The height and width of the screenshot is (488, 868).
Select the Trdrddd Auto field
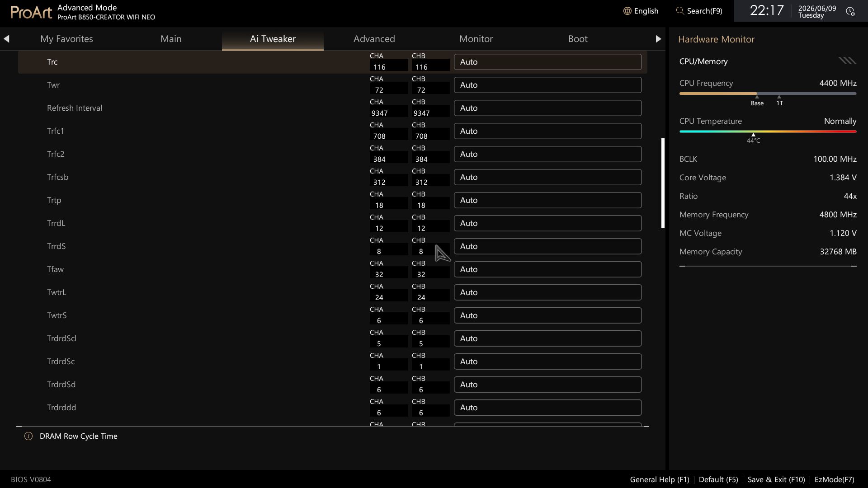[547, 408]
